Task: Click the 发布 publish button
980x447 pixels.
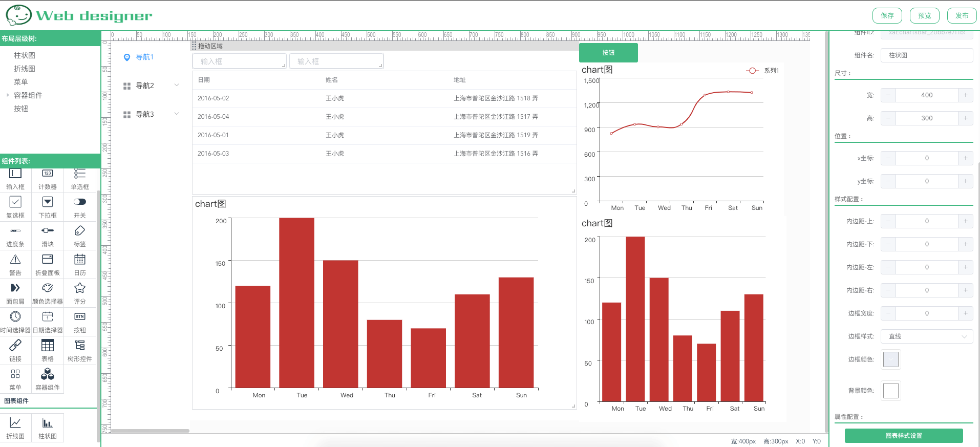Action: tap(962, 15)
